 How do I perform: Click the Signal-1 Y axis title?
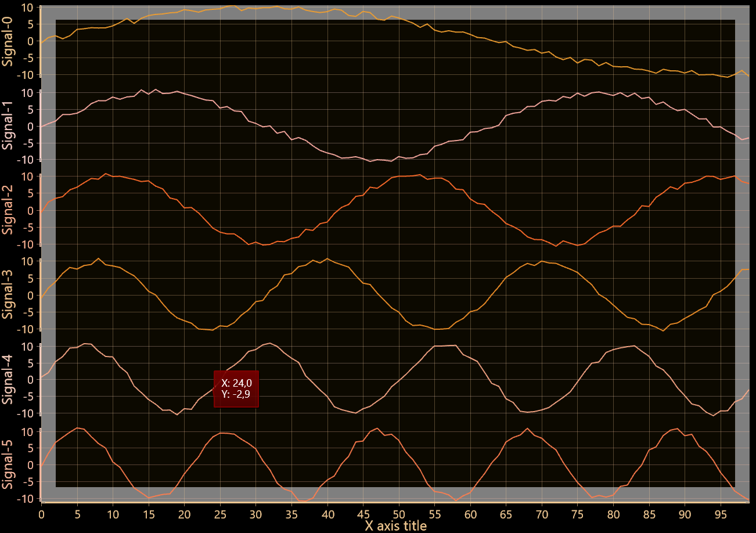click(x=8, y=126)
